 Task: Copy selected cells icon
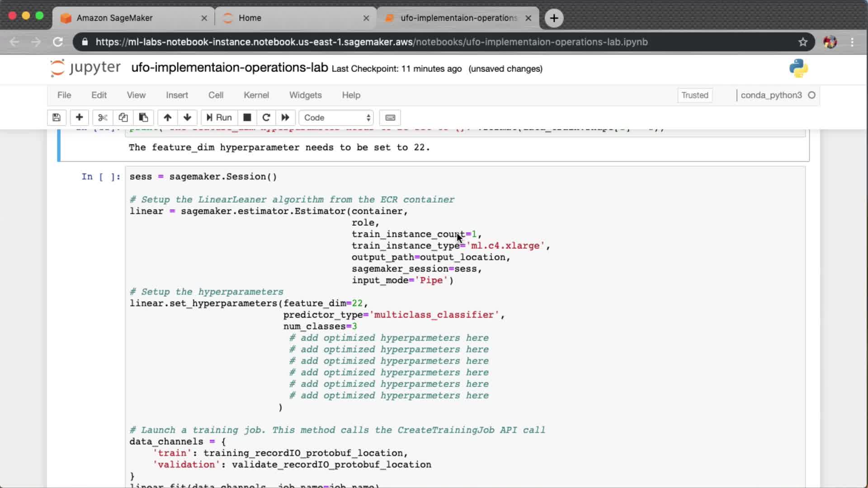coord(123,117)
